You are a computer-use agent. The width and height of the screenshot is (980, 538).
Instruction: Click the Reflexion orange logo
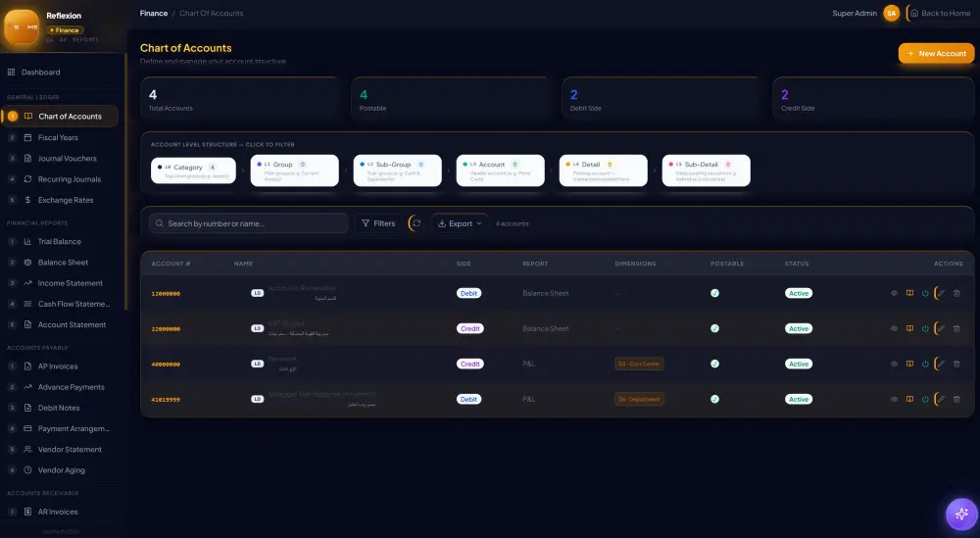click(22, 26)
